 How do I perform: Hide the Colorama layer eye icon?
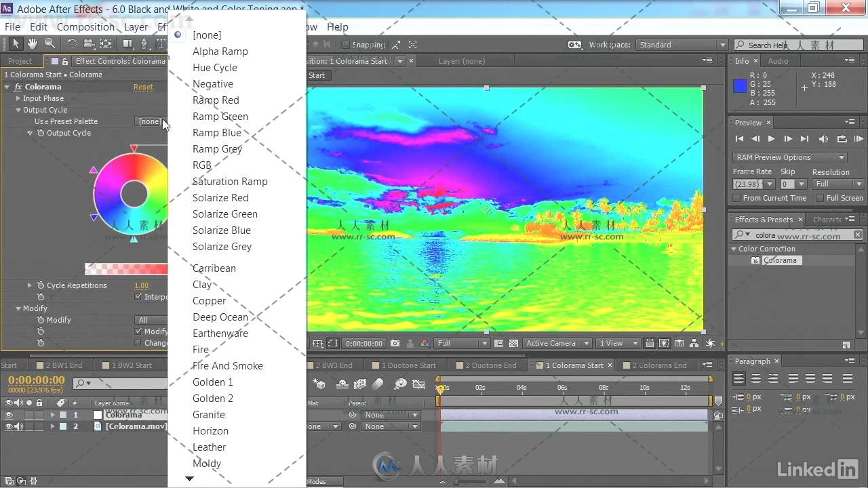pyautogui.click(x=9, y=415)
